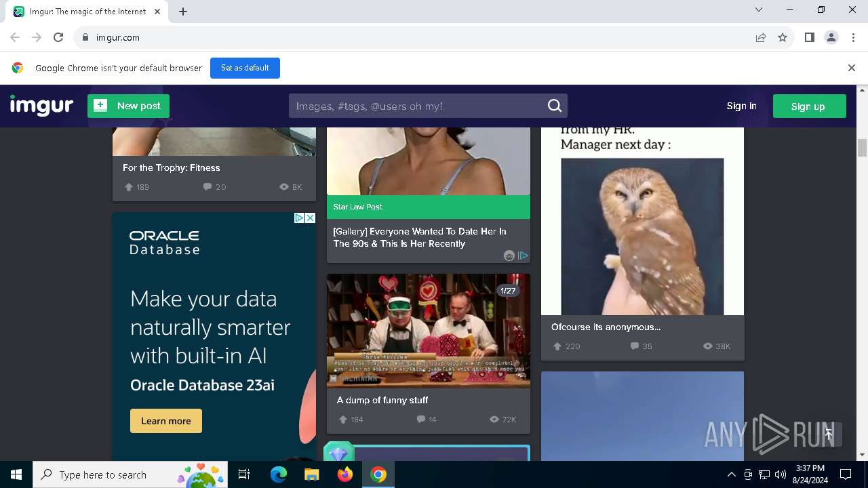Click the 38K views icon
This screenshot has width=868, height=488.
point(708,346)
